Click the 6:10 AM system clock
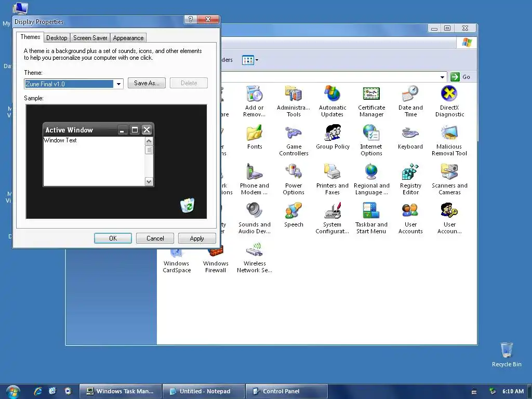The height and width of the screenshot is (399, 532). click(513, 391)
